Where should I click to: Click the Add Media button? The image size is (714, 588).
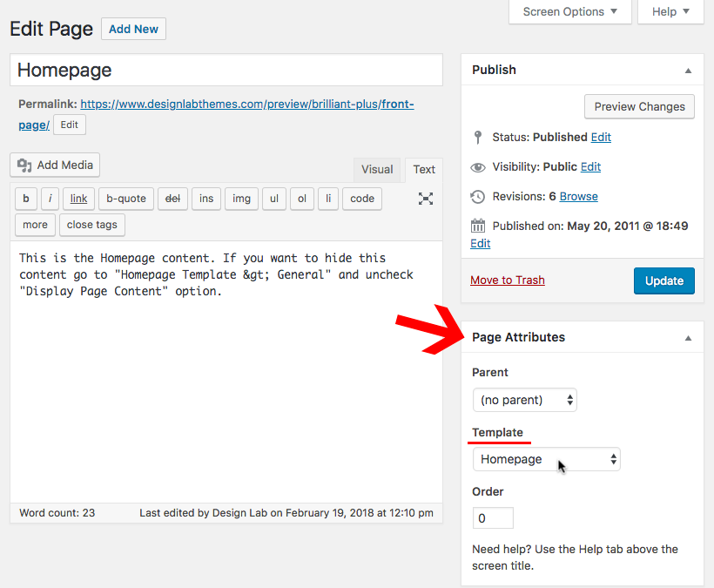point(55,165)
